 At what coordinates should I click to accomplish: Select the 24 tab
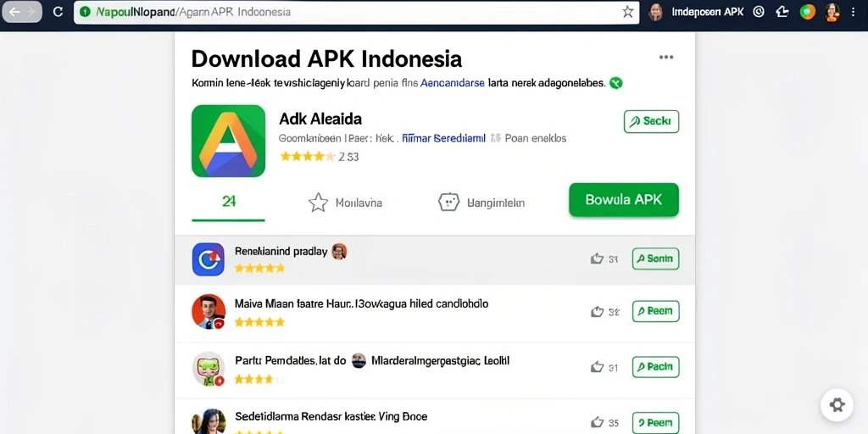[x=229, y=203]
